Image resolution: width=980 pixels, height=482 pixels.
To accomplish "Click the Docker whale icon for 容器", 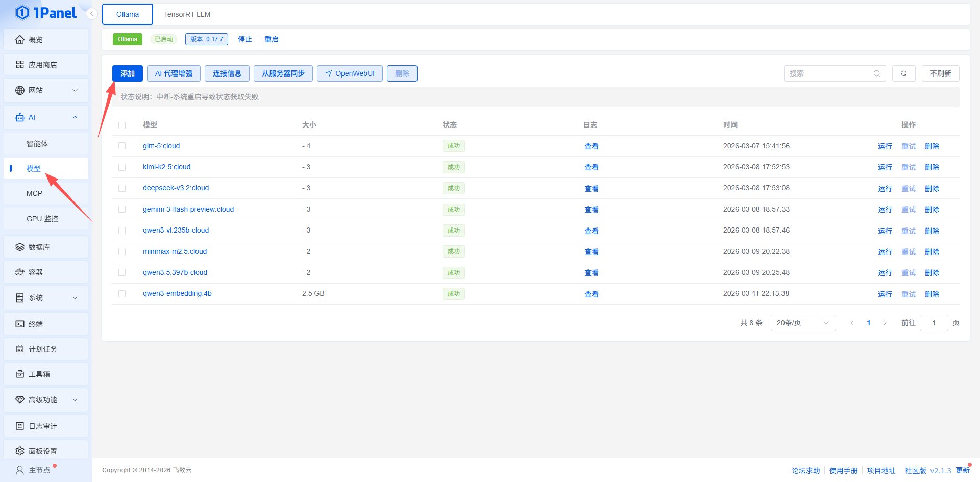I will (20, 272).
